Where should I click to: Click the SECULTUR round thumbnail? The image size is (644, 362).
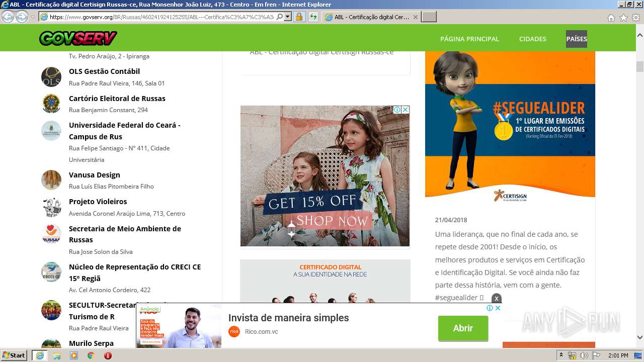(x=51, y=310)
